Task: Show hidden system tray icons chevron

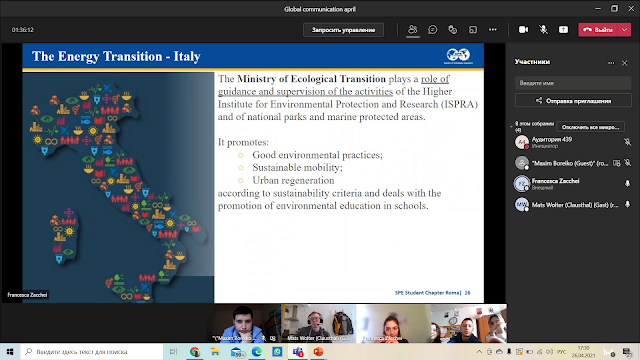Action: 479,351
